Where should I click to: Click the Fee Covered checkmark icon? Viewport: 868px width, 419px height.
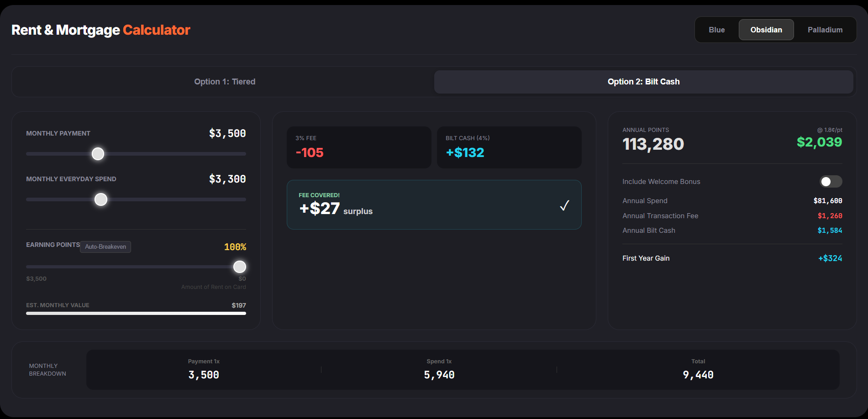[564, 205]
